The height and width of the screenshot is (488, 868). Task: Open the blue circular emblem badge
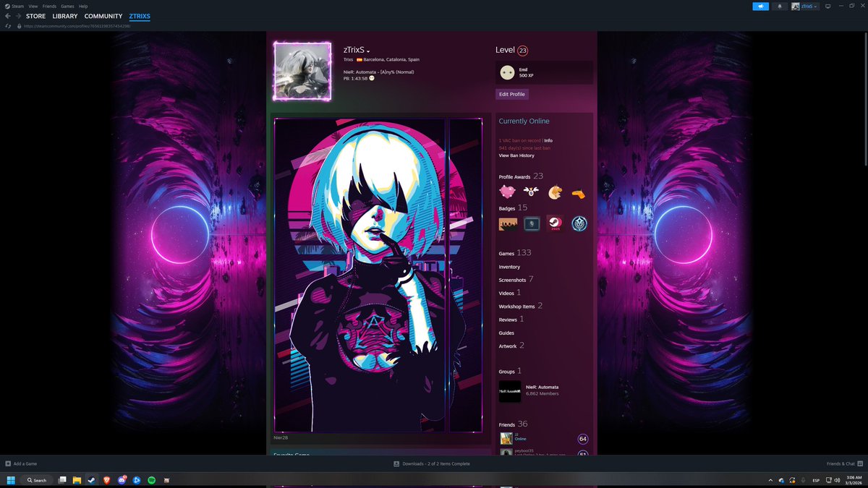pos(579,224)
